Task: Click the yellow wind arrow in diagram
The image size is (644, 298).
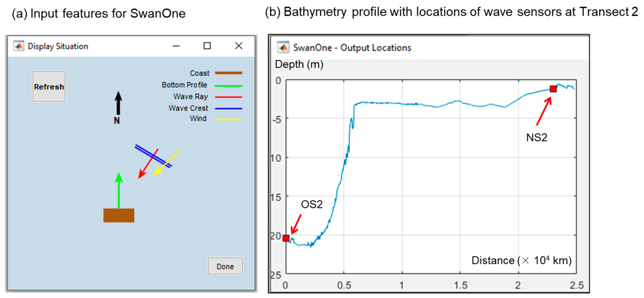Action: pos(167,163)
